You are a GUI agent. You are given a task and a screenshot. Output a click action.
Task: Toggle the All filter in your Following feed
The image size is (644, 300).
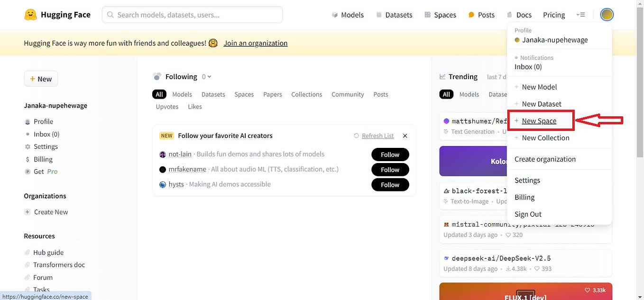159,94
